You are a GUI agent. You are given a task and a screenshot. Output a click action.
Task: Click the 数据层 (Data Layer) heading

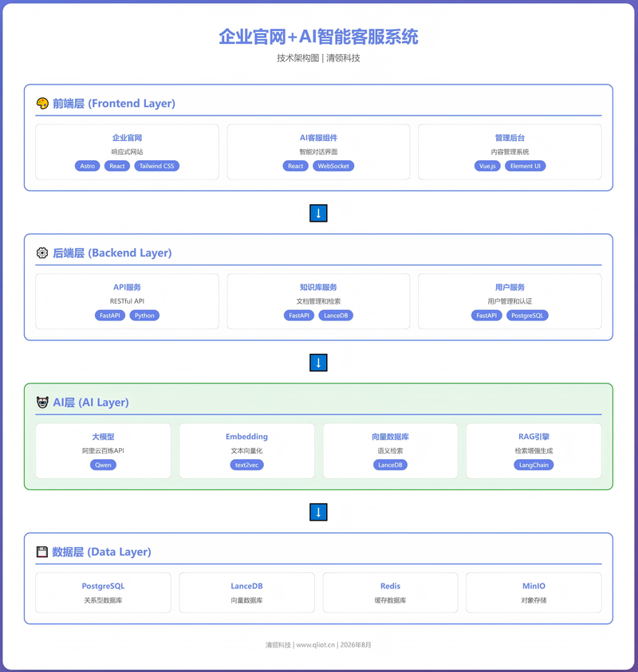point(101,552)
